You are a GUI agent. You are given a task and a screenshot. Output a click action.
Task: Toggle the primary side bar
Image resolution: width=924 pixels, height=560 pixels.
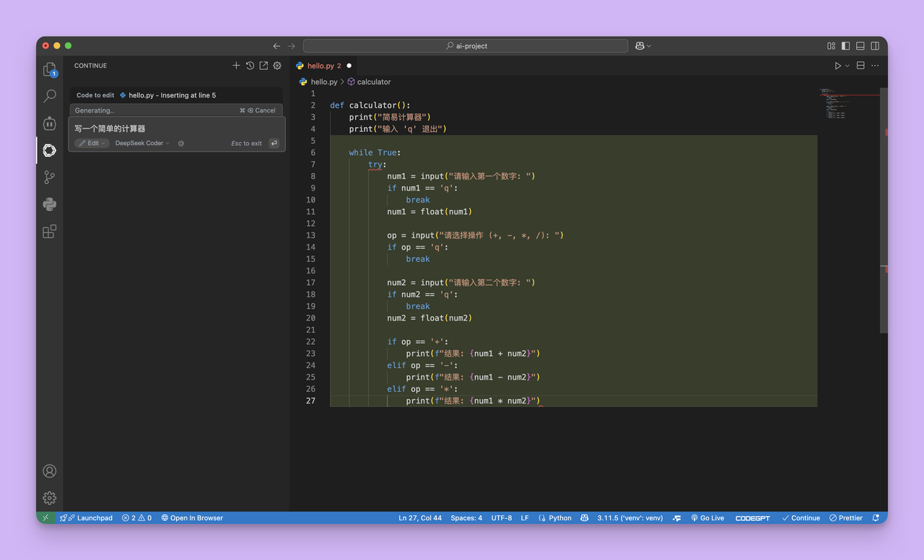[846, 46]
